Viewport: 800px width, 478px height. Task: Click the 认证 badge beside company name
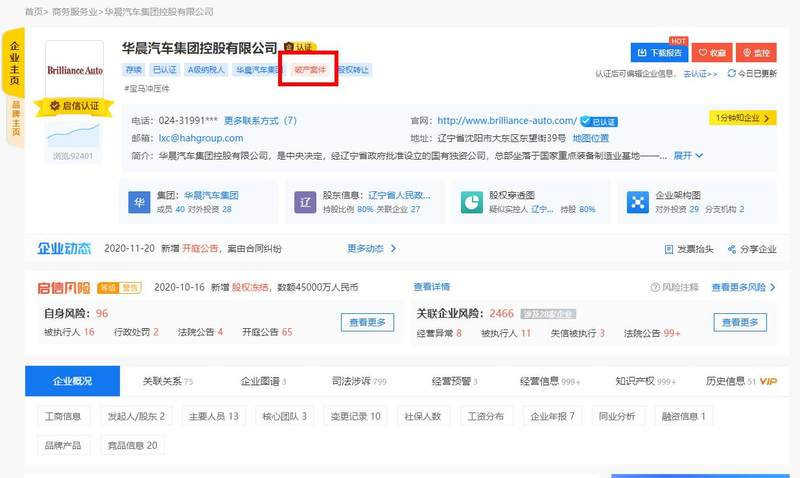[301, 47]
